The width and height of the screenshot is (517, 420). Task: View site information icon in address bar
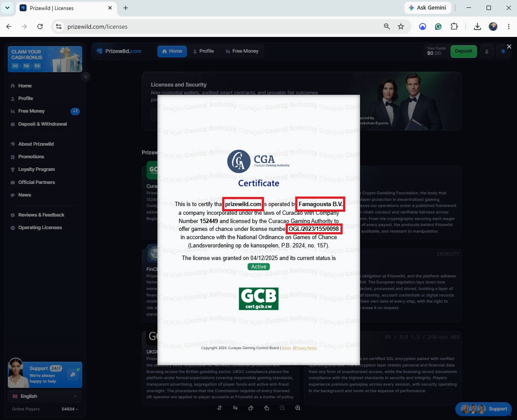coord(59,27)
